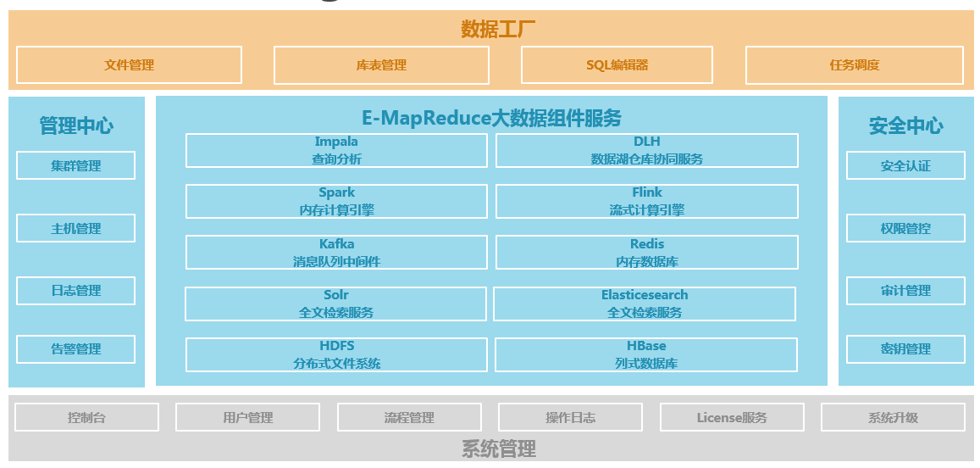Select the 告警管理 box
980x468 pixels.
pyautogui.click(x=75, y=349)
